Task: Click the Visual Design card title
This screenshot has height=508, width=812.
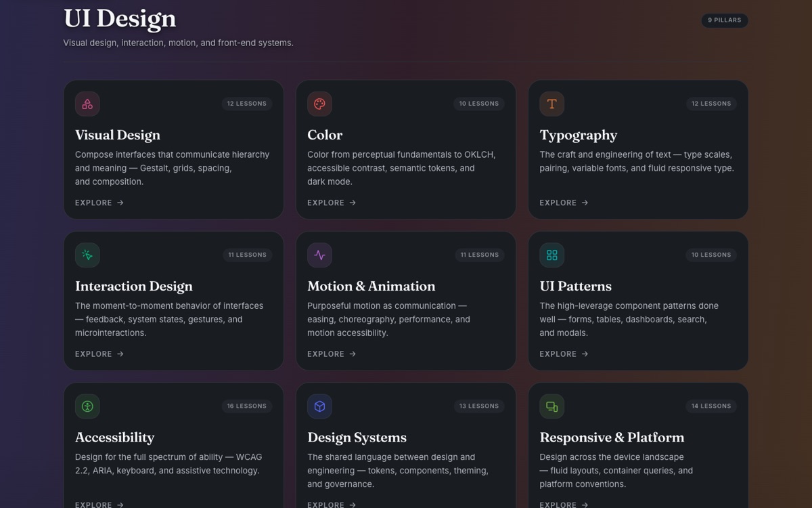Action: pos(118,135)
